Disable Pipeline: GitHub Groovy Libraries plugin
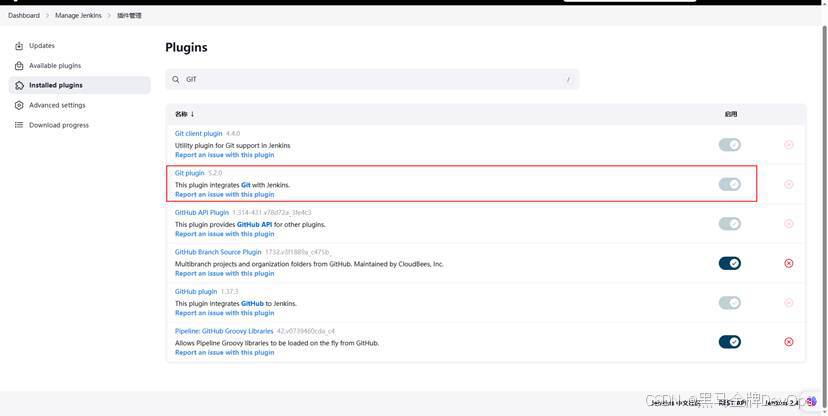Image resolution: width=828 pixels, height=416 pixels. tap(730, 342)
